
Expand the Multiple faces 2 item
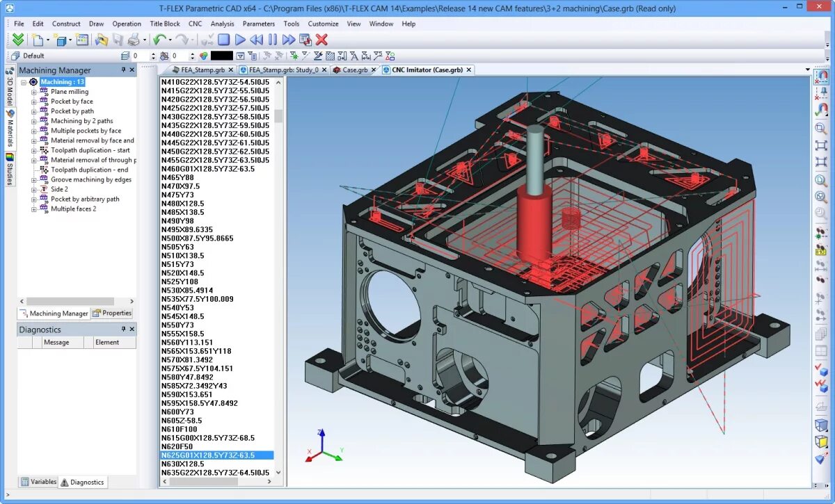pyautogui.click(x=33, y=209)
